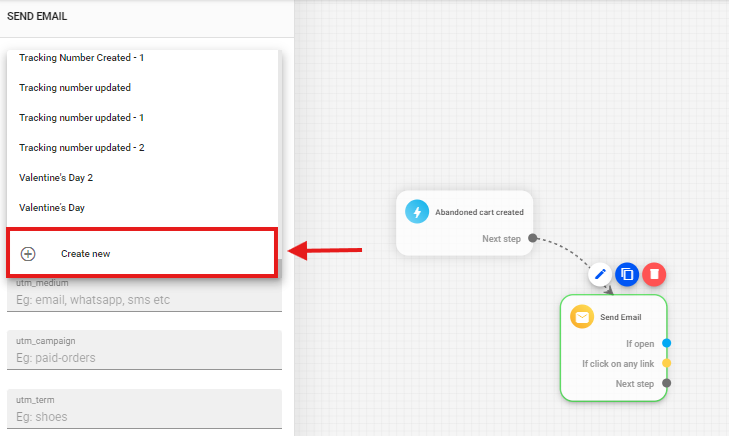
Task: Pick the 'Valentine's Day 2' template
Action: pyautogui.click(x=56, y=178)
